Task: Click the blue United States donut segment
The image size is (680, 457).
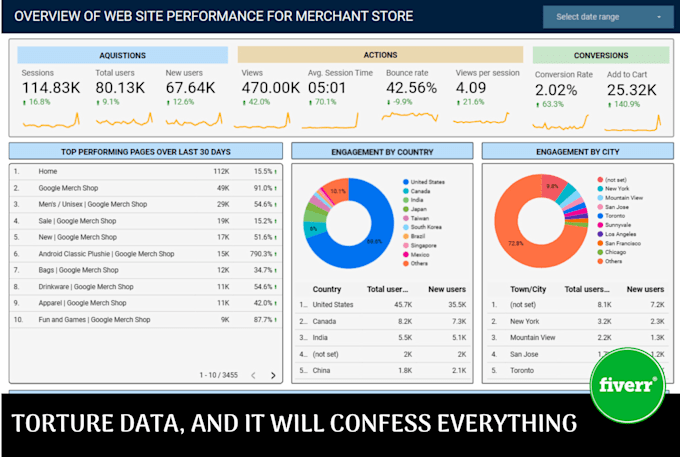Action: 373,243
